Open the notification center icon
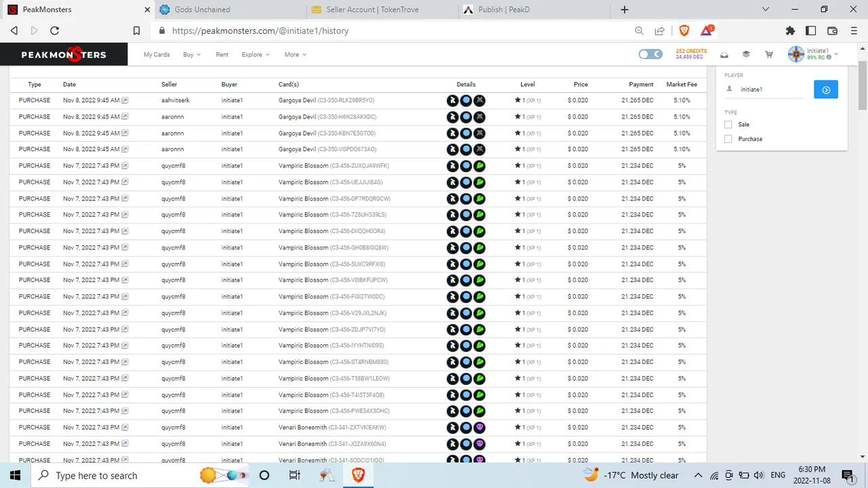Viewport: 868px width, 488px height. point(847,475)
